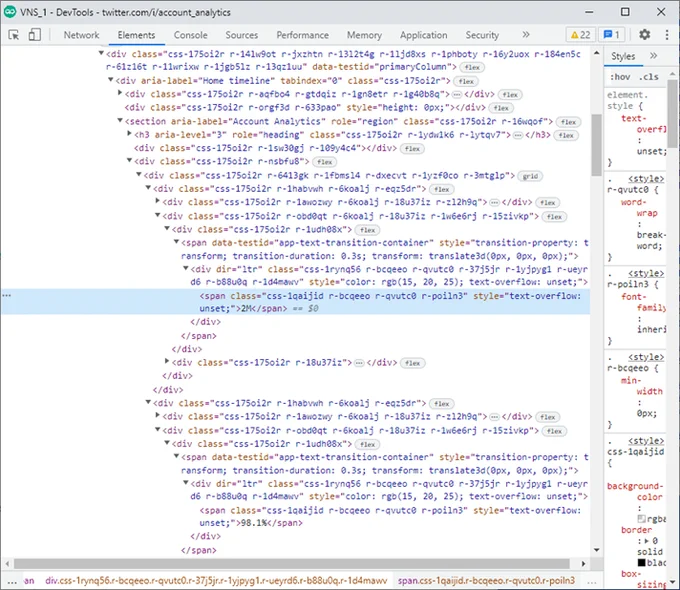Toggle the device toolbar icon
680x590 pixels.
[x=34, y=35]
